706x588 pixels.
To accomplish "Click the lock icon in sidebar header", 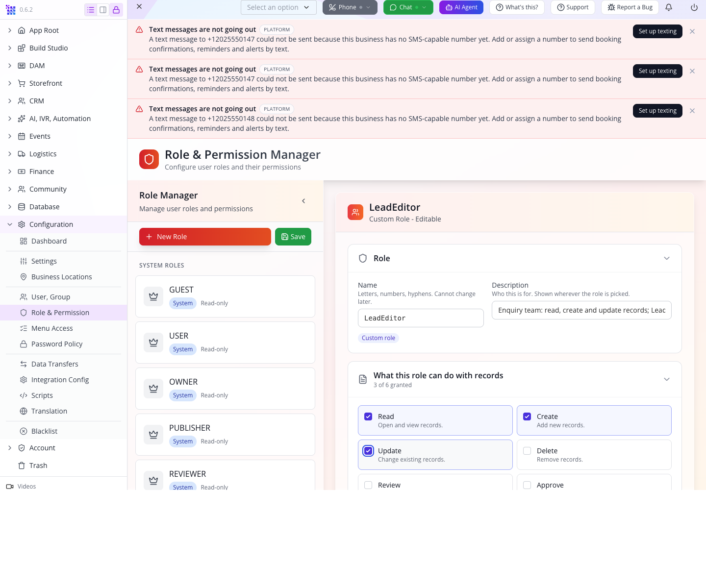I will pos(116,10).
